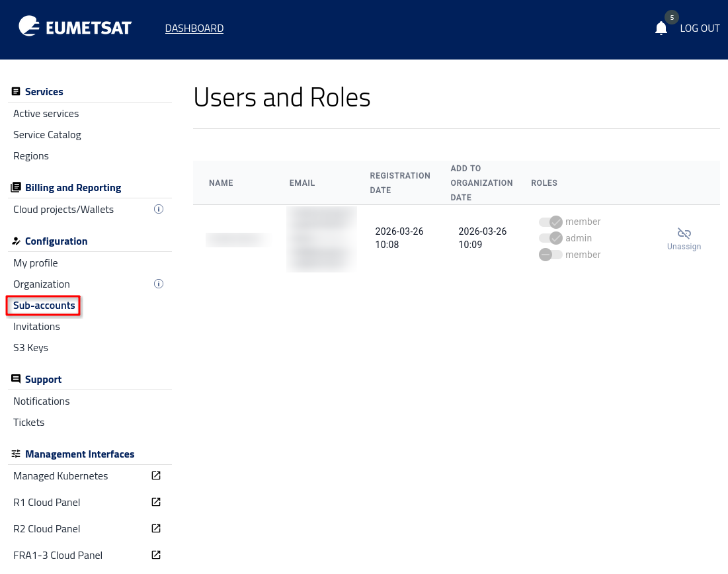Image resolution: width=728 pixels, height=574 pixels.
Task: Open R2 Cloud Panel link
Action: tap(46, 529)
